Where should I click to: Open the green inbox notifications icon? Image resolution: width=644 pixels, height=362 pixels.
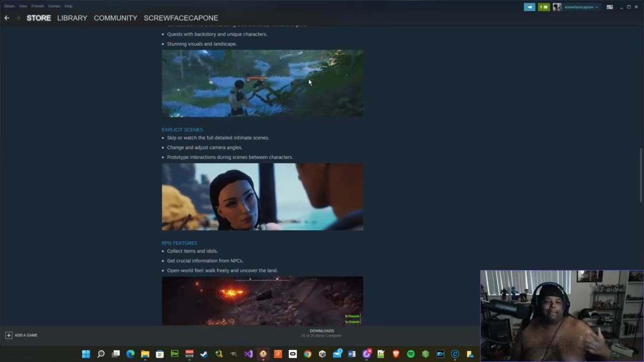click(543, 7)
